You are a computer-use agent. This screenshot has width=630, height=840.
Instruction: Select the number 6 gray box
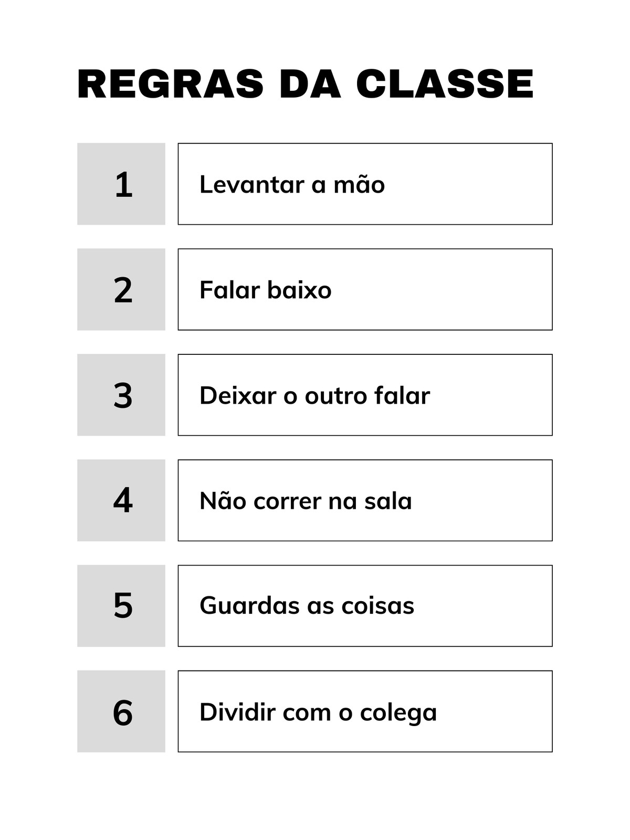pyautogui.click(x=121, y=711)
